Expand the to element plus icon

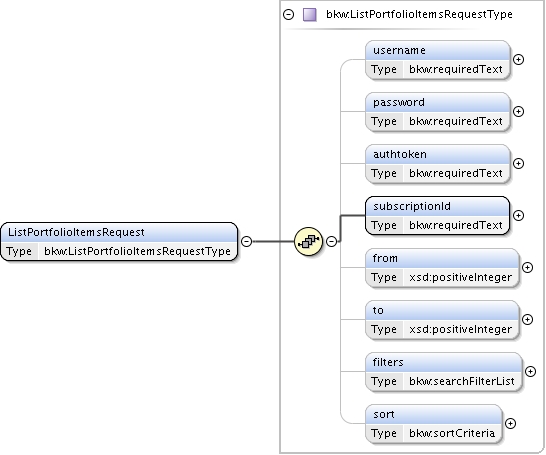[528, 319]
